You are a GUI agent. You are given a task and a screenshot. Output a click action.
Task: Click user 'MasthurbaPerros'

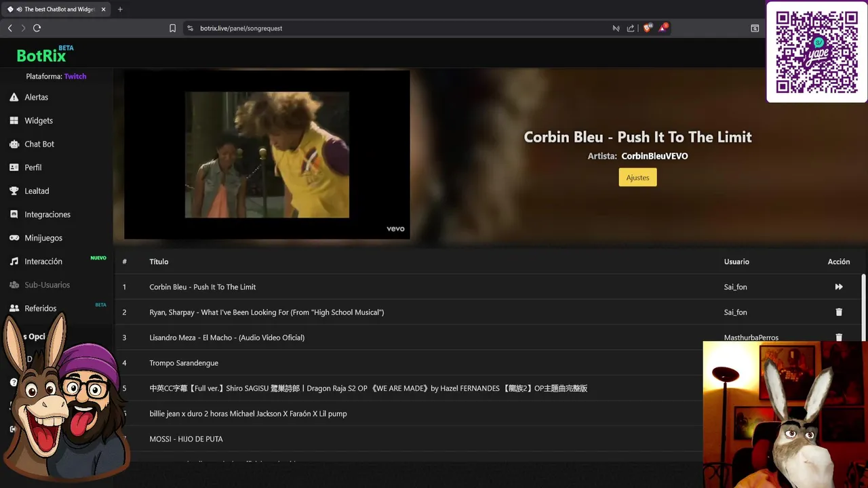(751, 337)
